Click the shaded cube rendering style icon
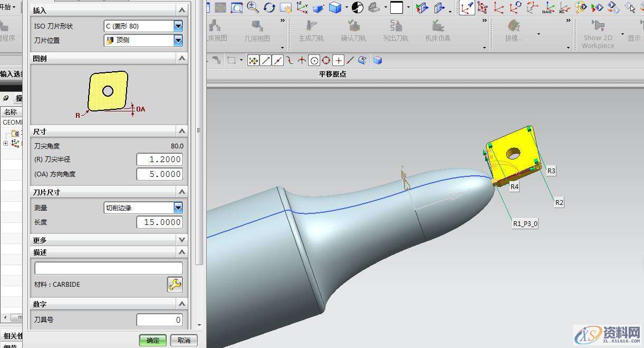This screenshot has width=644, height=348. [x=335, y=7]
